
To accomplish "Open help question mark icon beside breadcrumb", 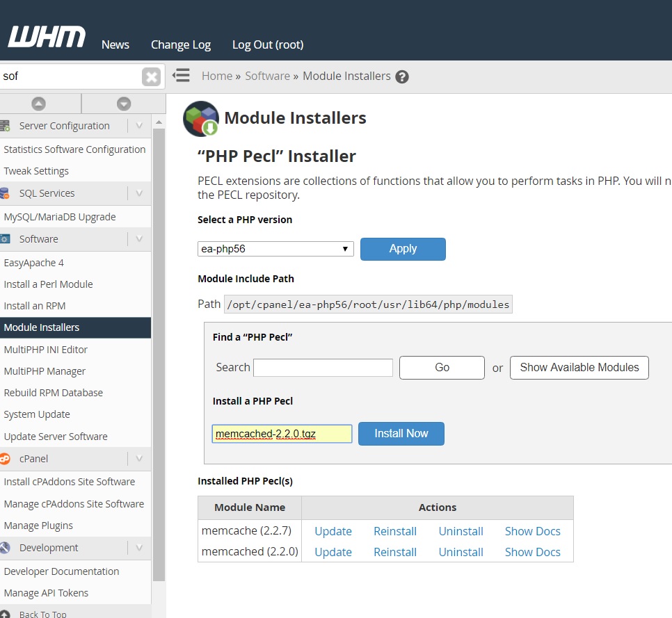I will point(402,76).
